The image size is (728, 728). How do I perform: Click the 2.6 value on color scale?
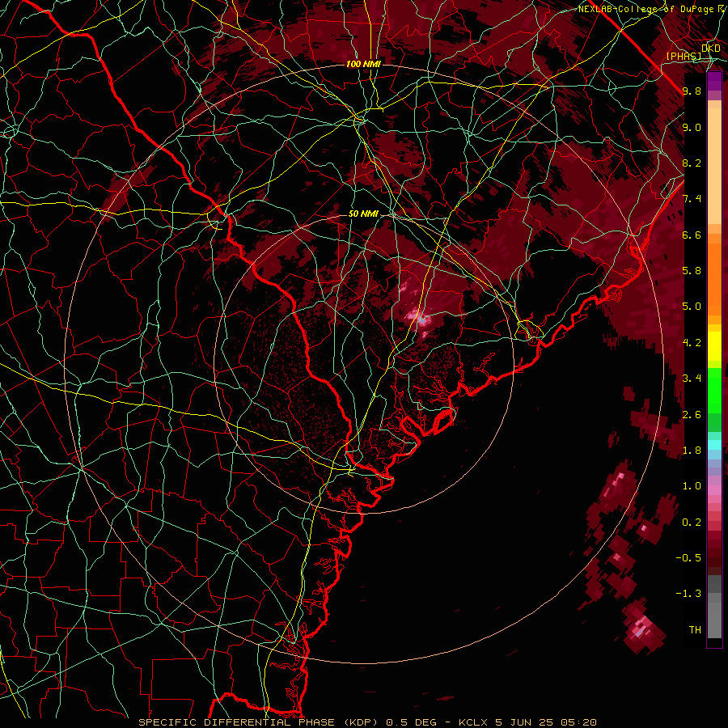tap(692, 415)
